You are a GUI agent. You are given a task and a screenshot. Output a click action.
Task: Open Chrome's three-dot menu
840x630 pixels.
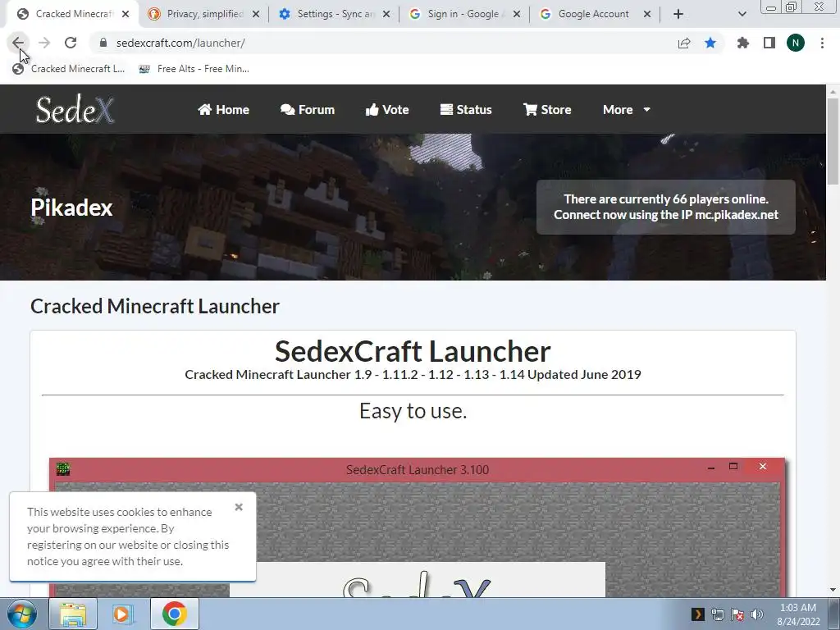pyautogui.click(x=822, y=43)
